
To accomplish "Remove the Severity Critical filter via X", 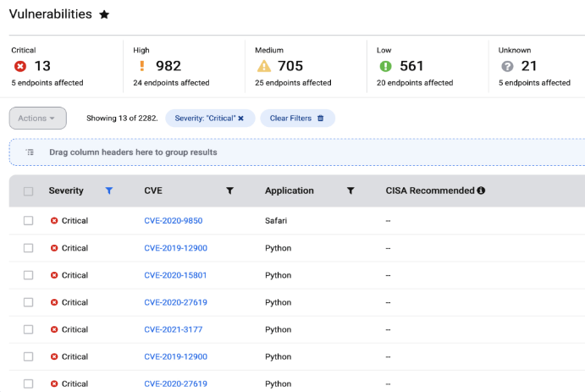I will (241, 119).
